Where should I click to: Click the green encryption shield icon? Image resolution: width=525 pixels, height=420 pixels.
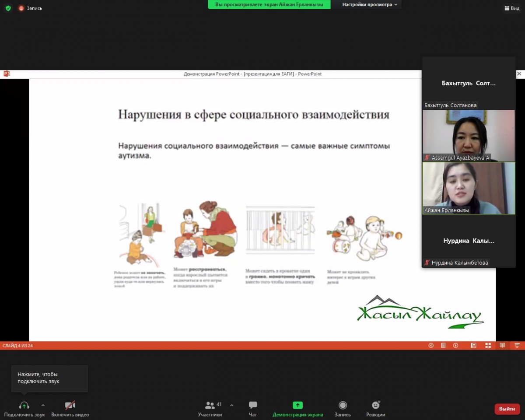click(x=8, y=8)
